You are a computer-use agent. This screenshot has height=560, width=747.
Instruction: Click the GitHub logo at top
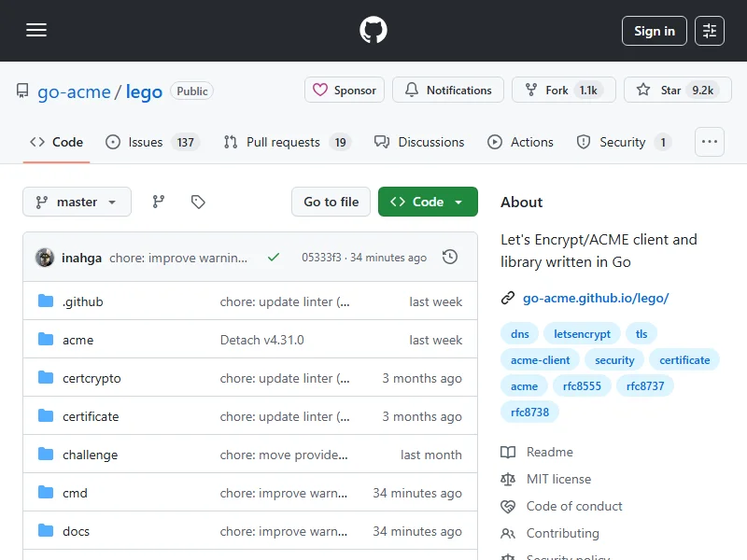pos(373,31)
